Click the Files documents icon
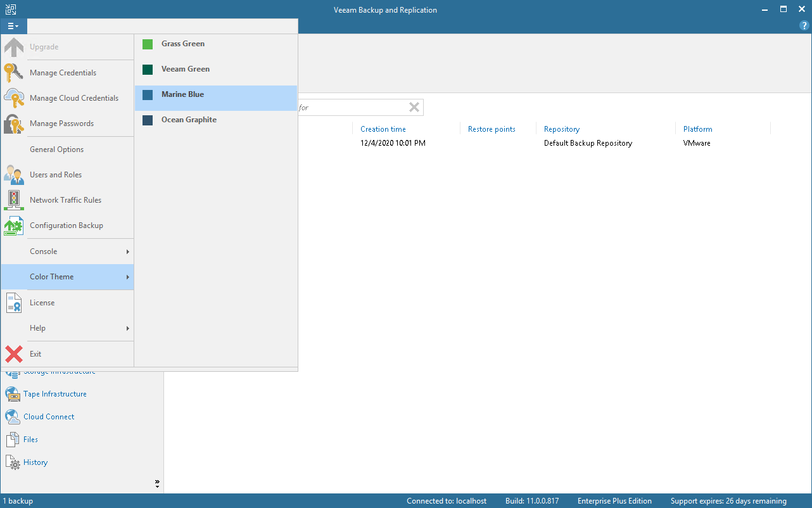Screen dimensions: 812x508 (13, 440)
